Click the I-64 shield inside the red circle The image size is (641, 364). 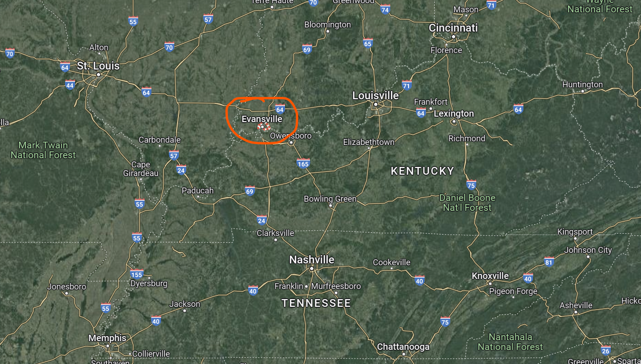click(x=280, y=109)
